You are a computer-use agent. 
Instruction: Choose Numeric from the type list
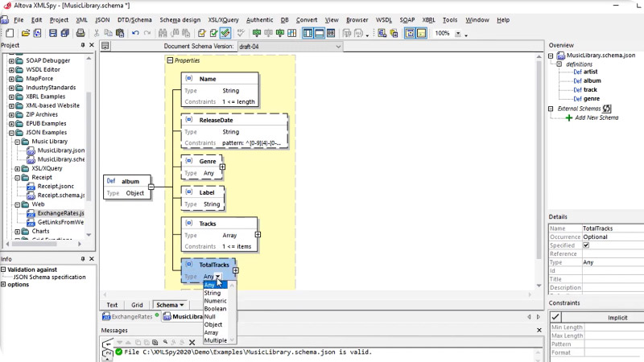tap(217, 301)
